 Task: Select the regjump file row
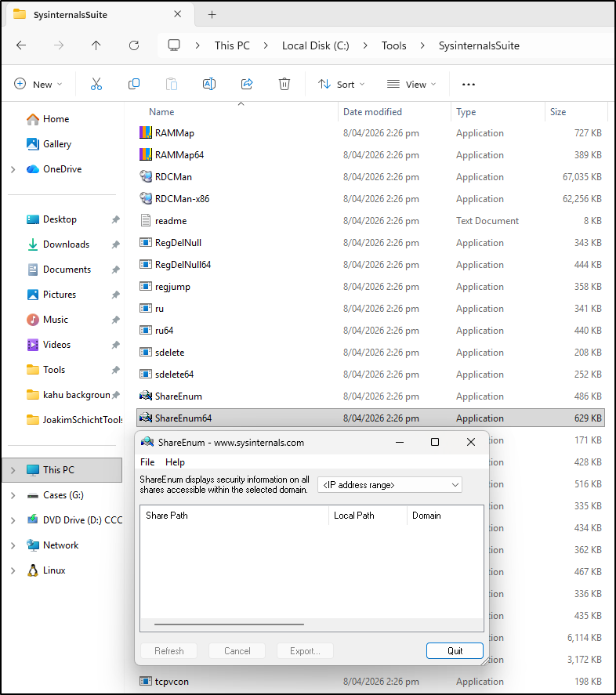click(371, 286)
